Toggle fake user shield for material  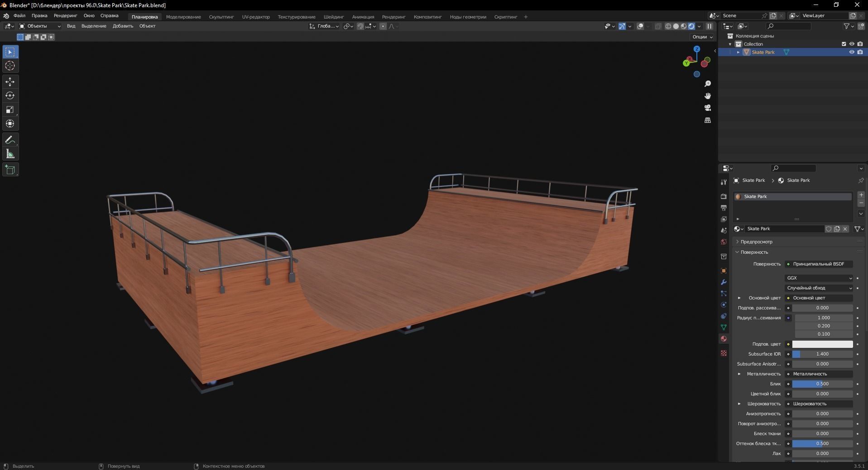829,229
